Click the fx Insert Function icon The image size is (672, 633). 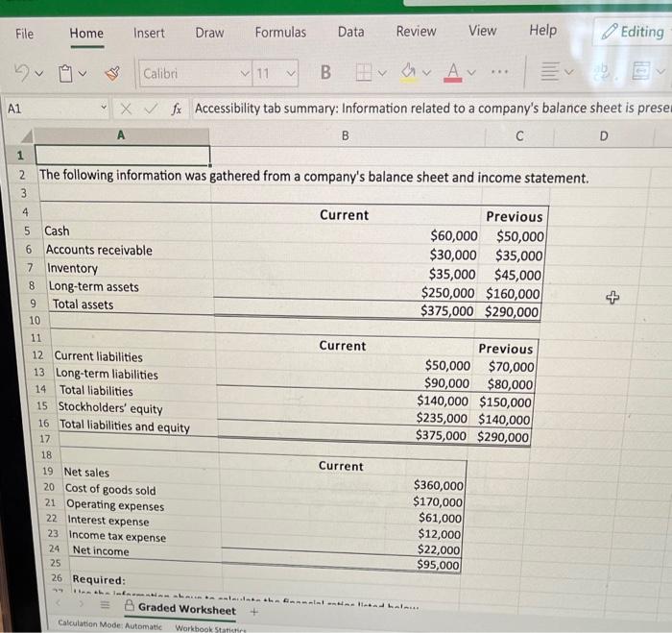pyautogui.click(x=176, y=110)
